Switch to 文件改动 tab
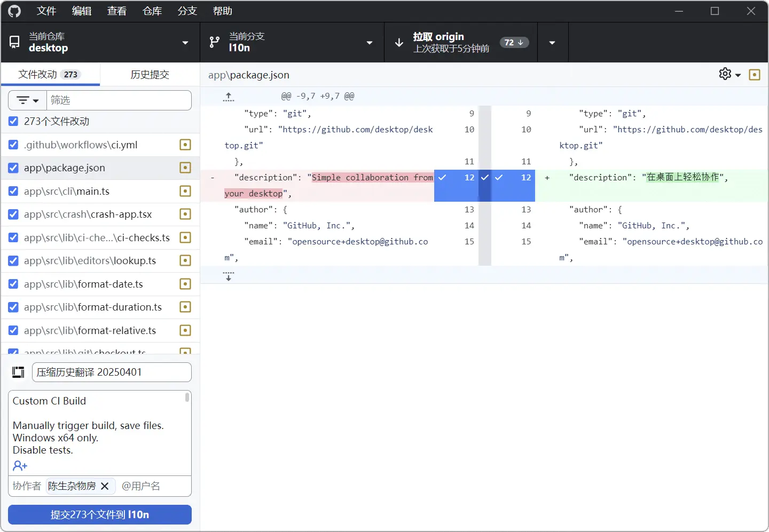 click(50, 75)
